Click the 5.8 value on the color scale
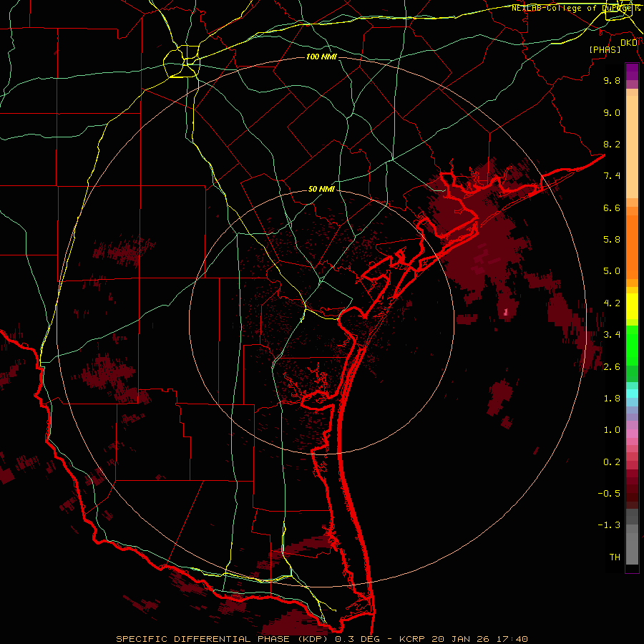The height and width of the screenshot is (644, 644). (x=612, y=240)
